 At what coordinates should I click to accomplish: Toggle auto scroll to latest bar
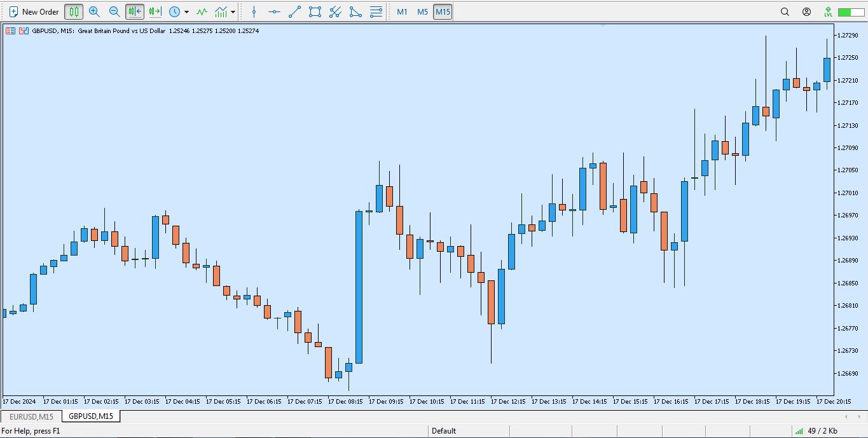tap(135, 11)
